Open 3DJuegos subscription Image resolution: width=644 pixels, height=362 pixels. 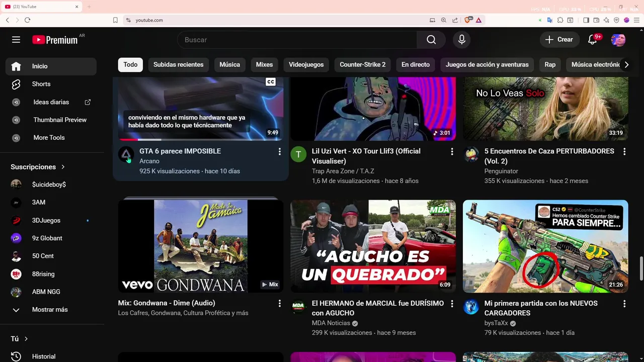point(51,220)
